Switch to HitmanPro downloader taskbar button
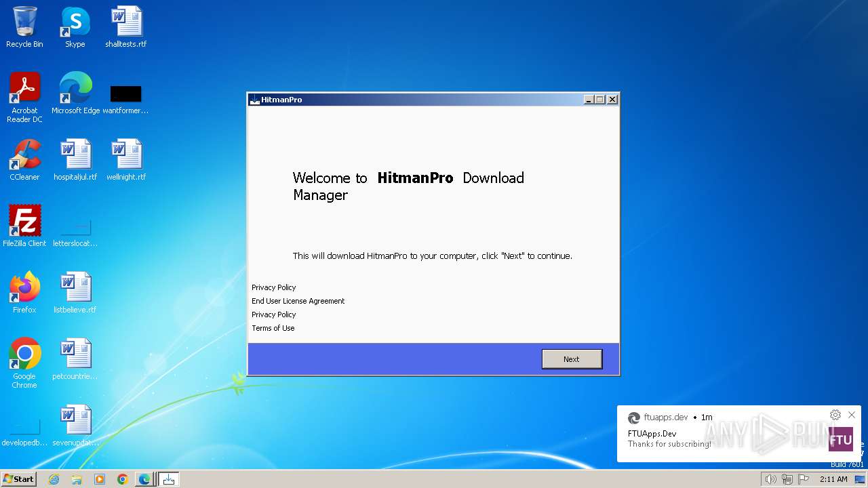The width and height of the screenshot is (868, 488). [x=169, y=479]
